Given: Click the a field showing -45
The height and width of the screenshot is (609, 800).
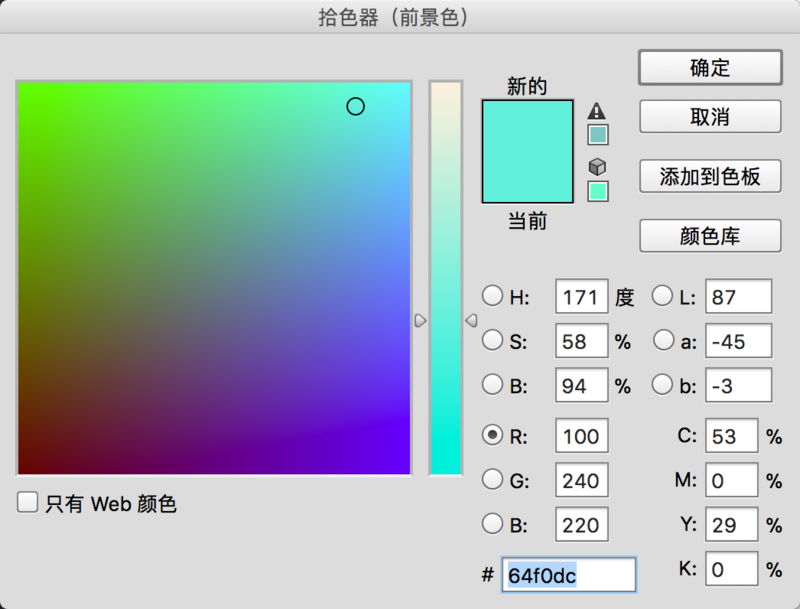Looking at the screenshot, I should click(738, 341).
